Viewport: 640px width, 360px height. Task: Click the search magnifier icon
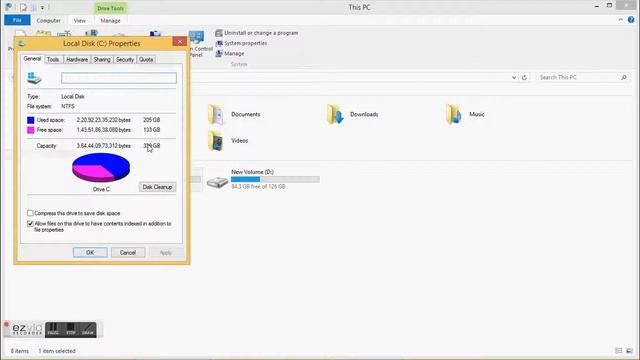coord(624,77)
